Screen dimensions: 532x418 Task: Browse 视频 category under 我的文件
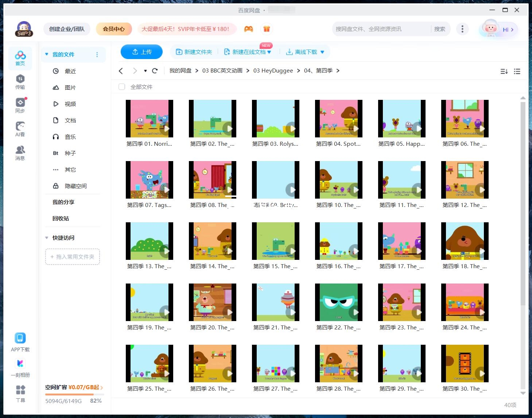70,104
